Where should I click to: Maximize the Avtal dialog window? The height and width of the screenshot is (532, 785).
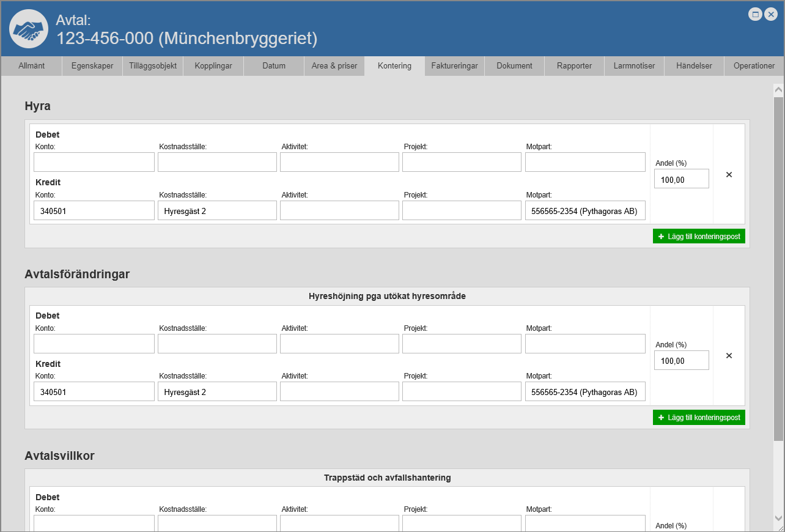(755, 15)
